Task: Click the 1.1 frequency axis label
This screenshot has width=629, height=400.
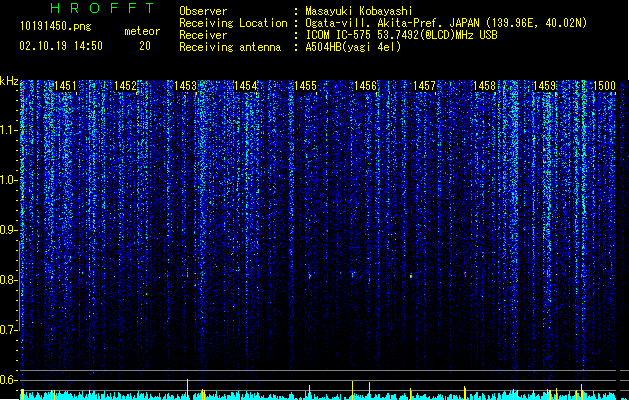Action: click(8, 130)
